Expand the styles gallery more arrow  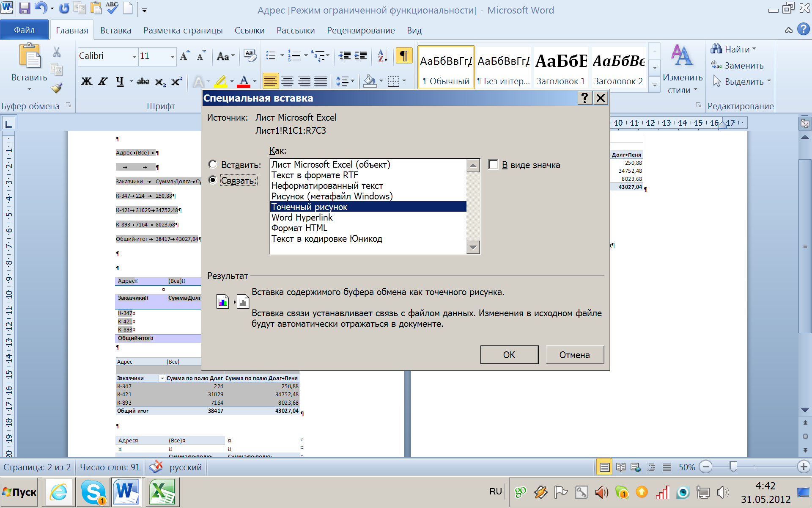pos(655,85)
